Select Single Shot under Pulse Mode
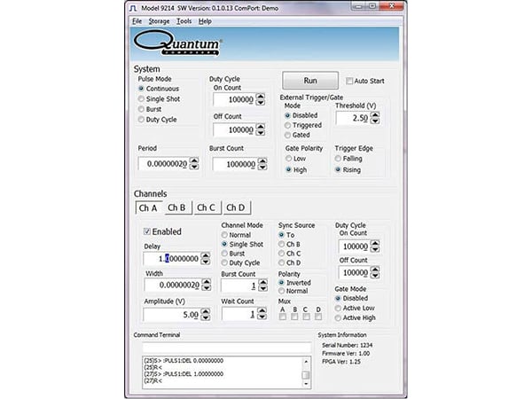Screen dimensions: 532x399 (141, 98)
